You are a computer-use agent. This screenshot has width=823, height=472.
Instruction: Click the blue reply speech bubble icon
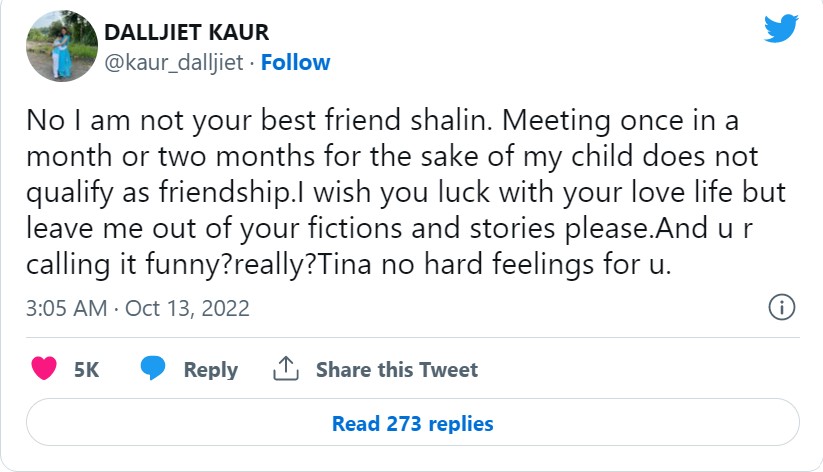tap(152, 369)
